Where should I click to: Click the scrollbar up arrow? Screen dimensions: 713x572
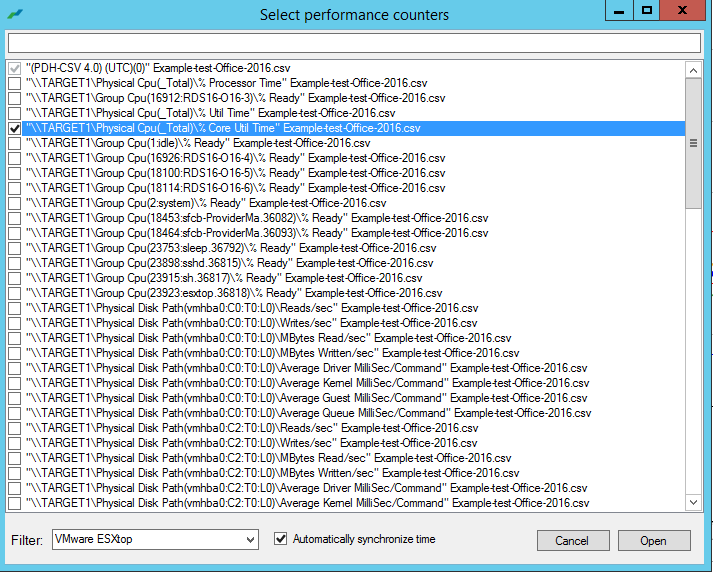point(693,70)
